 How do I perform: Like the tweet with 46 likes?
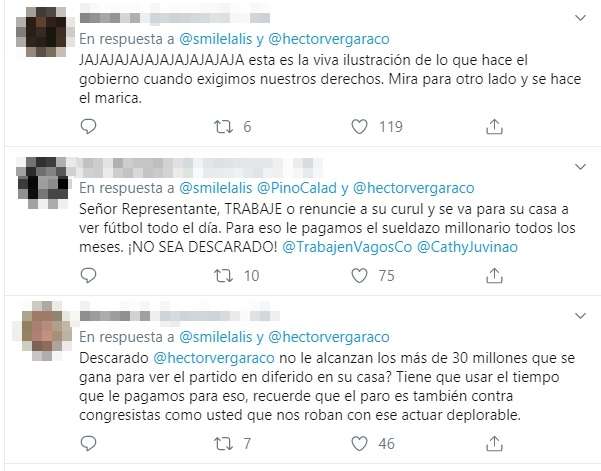pyautogui.click(x=359, y=444)
